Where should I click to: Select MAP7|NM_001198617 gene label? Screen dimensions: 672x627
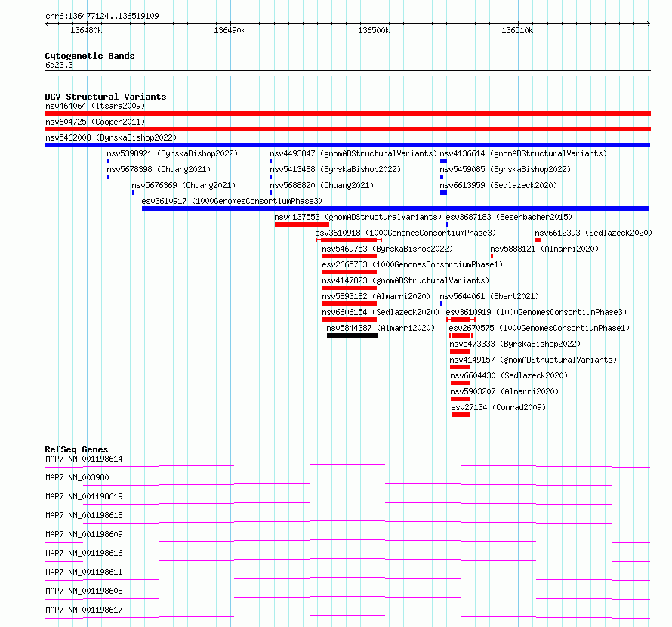84,610
